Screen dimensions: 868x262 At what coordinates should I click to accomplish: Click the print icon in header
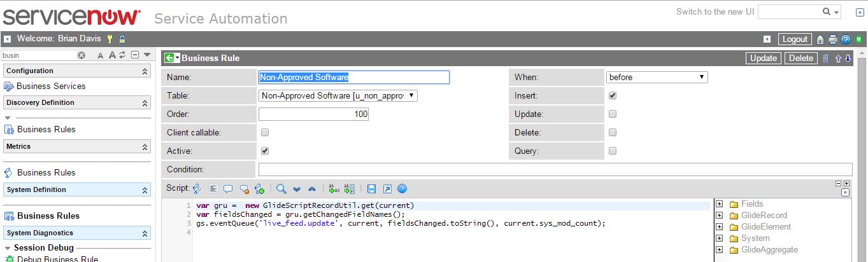pyautogui.click(x=833, y=39)
